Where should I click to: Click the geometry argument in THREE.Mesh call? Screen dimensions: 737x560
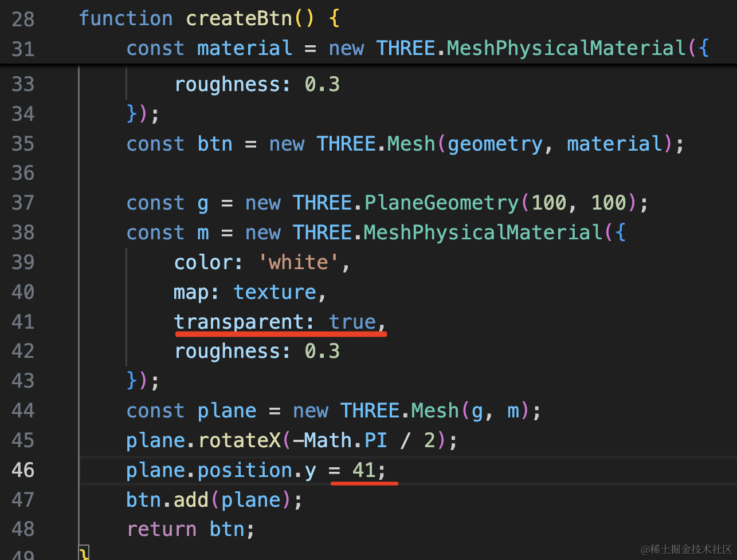point(495,144)
